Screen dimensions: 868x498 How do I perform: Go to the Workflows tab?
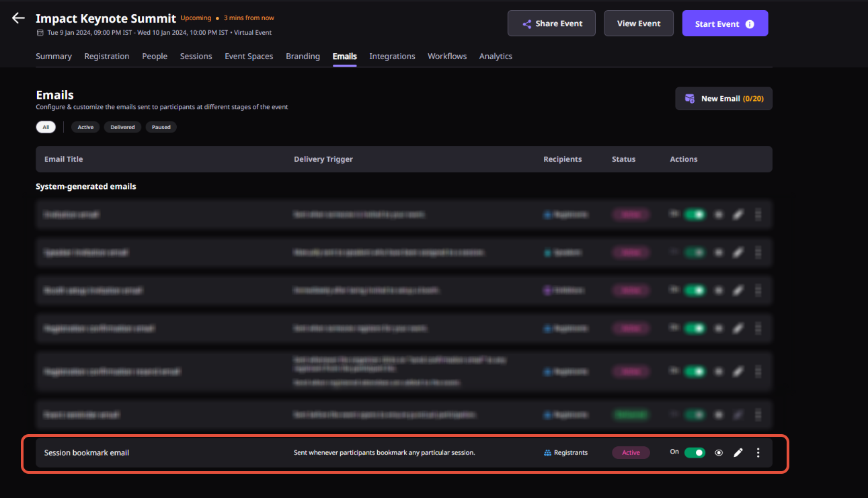(447, 56)
